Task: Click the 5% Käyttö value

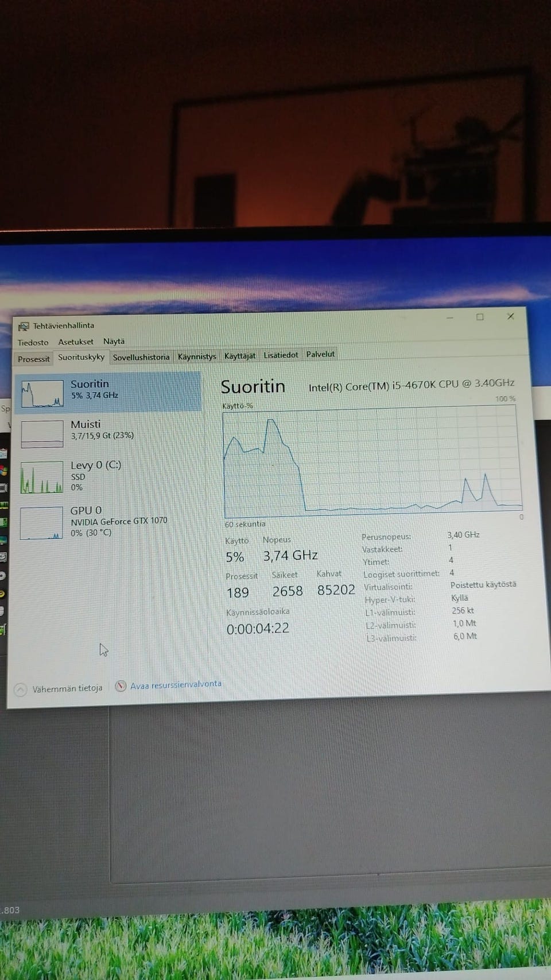Action: (x=235, y=557)
